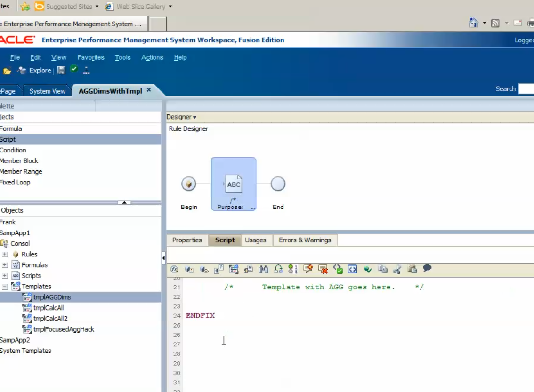Image resolution: width=534 pixels, height=392 pixels.
Task: Click the insert template icon in script toolbar
Action: click(x=234, y=269)
